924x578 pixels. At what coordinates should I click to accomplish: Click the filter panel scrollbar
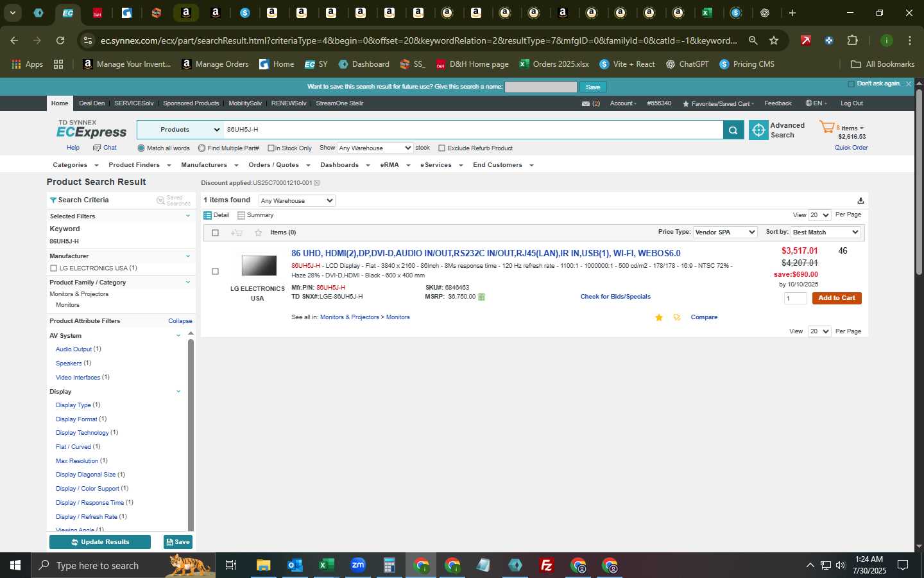(191, 433)
